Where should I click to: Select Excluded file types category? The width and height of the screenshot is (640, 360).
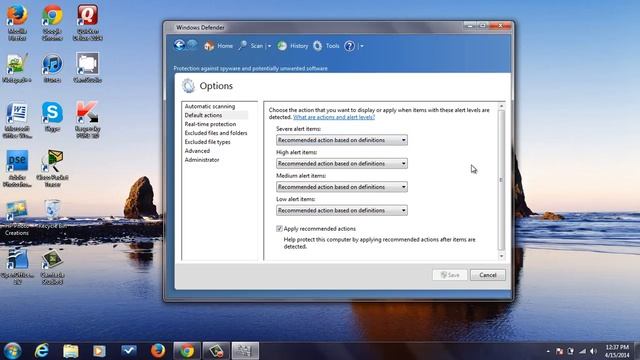207,142
